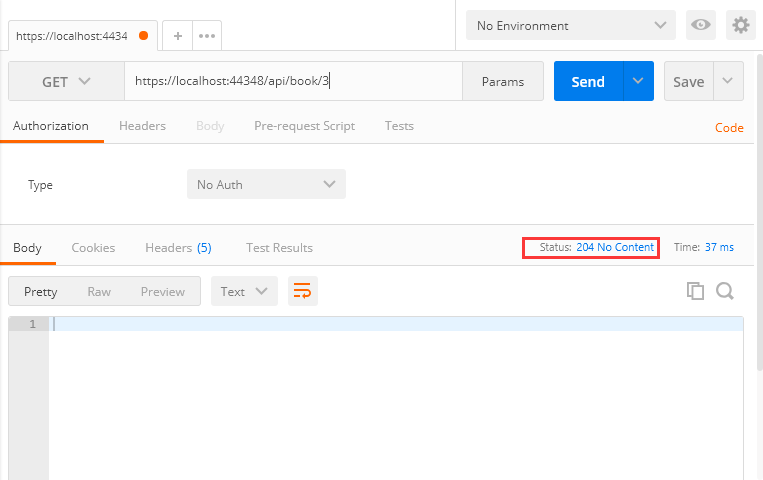Open the Text response format dropdown
The height and width of the screenshot is (480, 763).
pos(244,291)
